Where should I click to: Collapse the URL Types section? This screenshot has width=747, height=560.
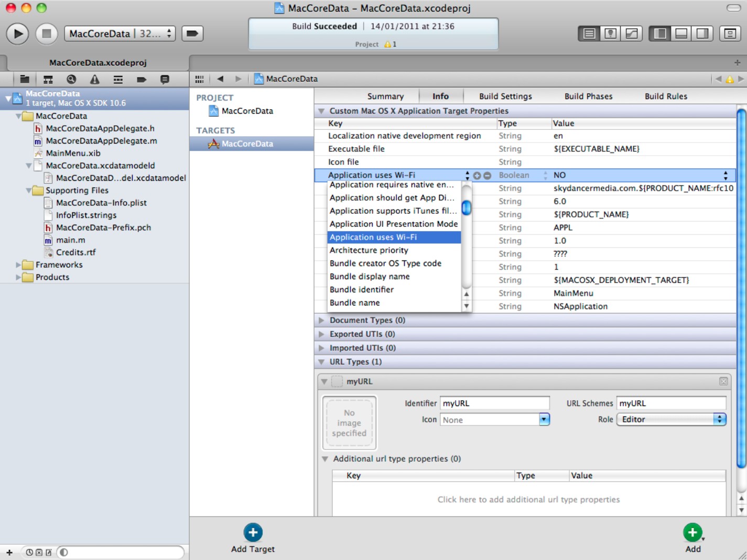321,362
